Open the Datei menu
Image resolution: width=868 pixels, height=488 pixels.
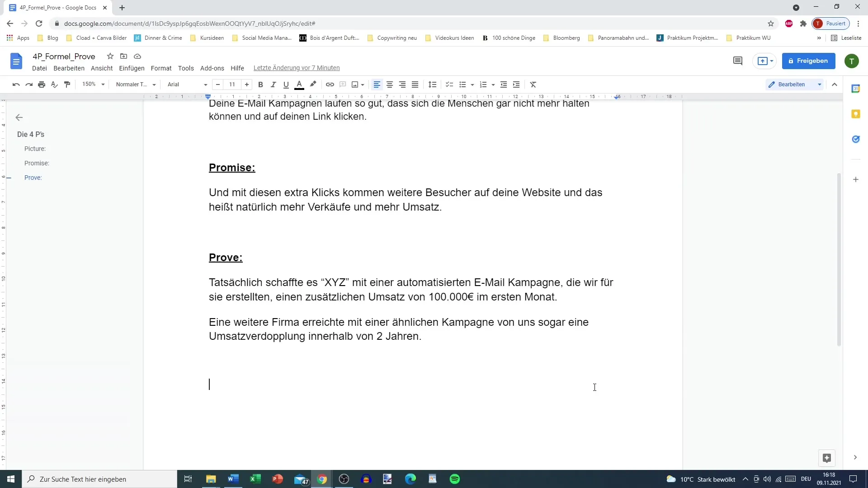[39, 68]
